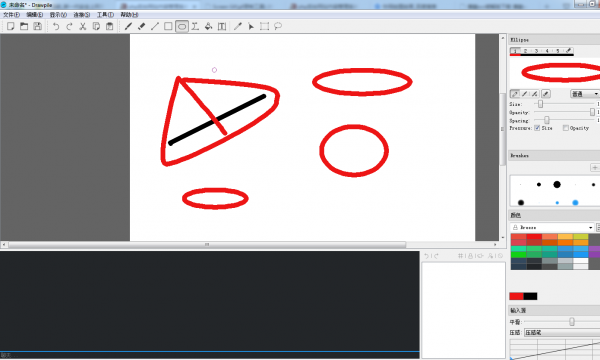Select the freehand Pen tool

coord(128,26)
